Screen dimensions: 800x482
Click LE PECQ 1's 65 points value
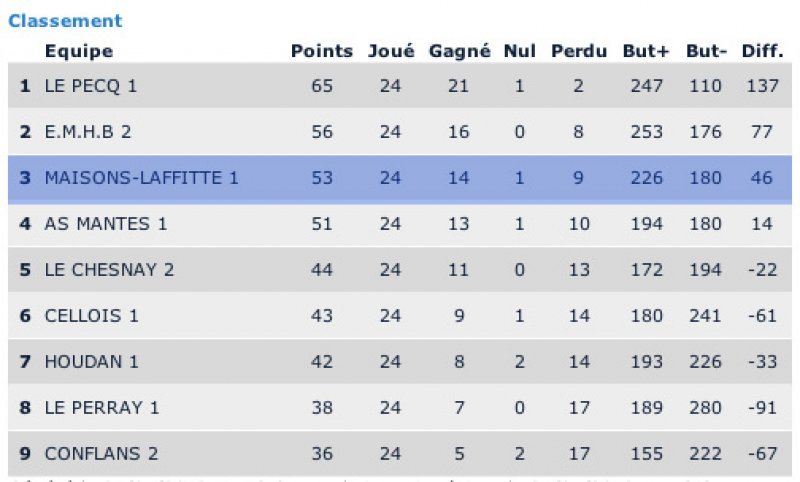[322, 86]
